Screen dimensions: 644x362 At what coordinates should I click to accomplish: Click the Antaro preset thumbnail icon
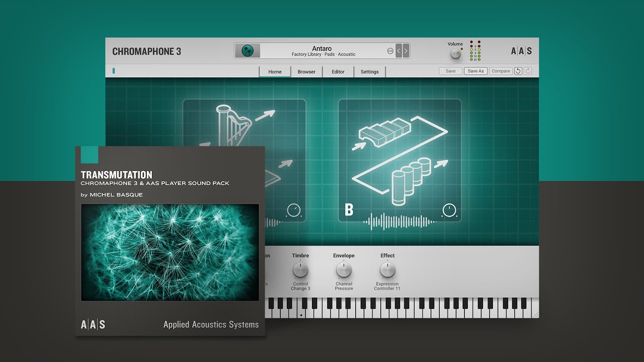click(x=248, y=51)
